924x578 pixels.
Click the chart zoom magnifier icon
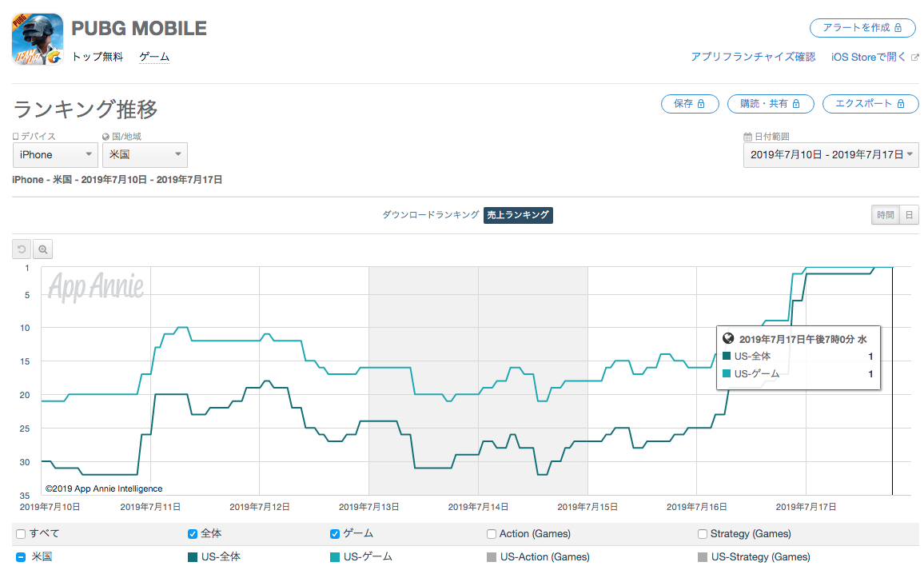[43, 249]
